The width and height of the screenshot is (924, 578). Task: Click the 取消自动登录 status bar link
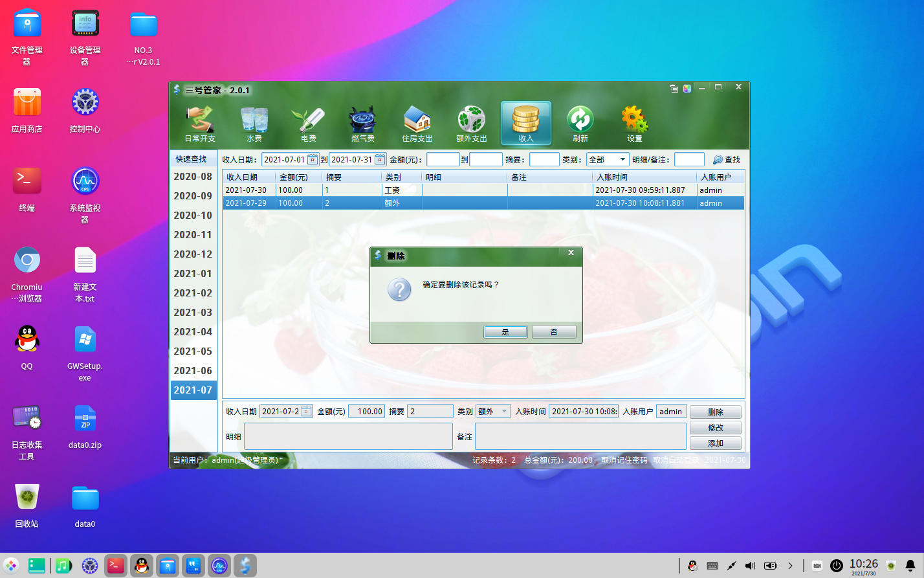click(676, 460)
